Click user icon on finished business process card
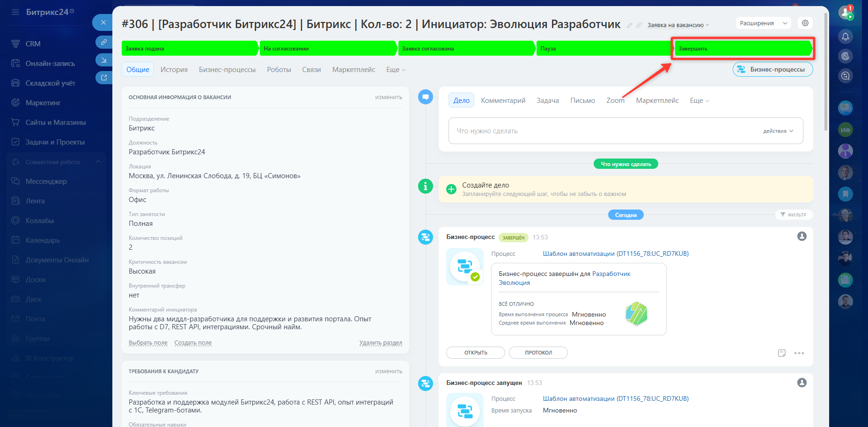 [x=802, y=236]
